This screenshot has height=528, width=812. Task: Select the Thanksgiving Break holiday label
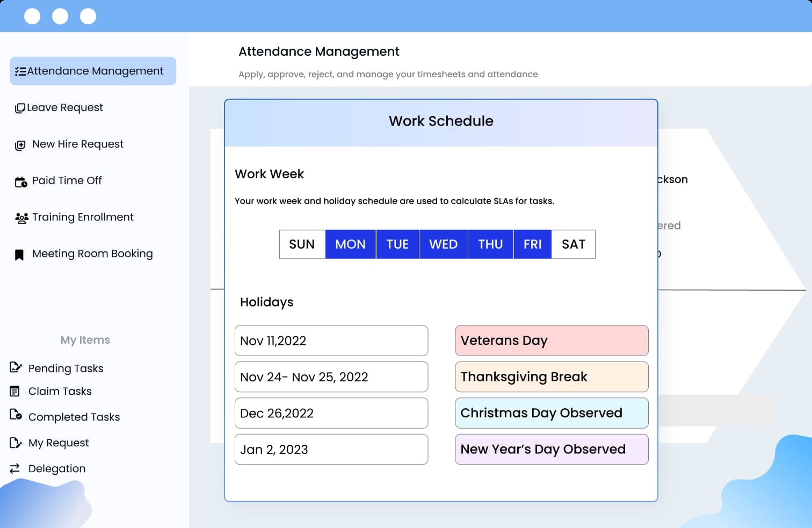coord(552,377)
